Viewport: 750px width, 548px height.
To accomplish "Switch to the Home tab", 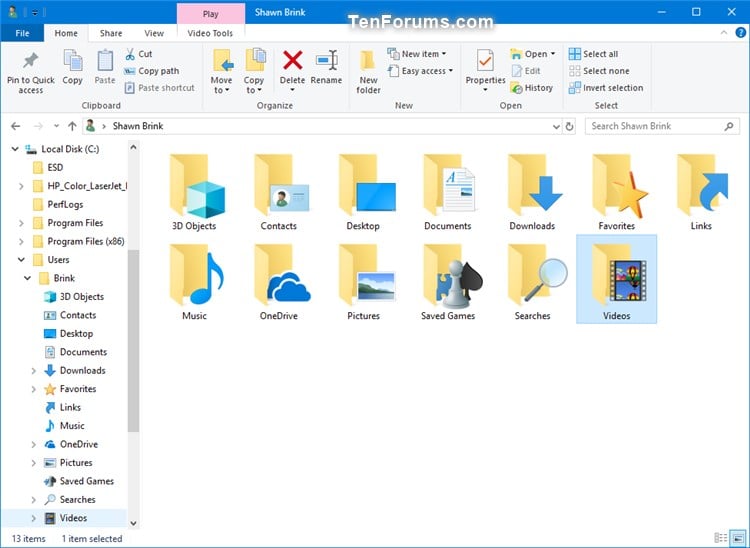I will coord(66,33).
